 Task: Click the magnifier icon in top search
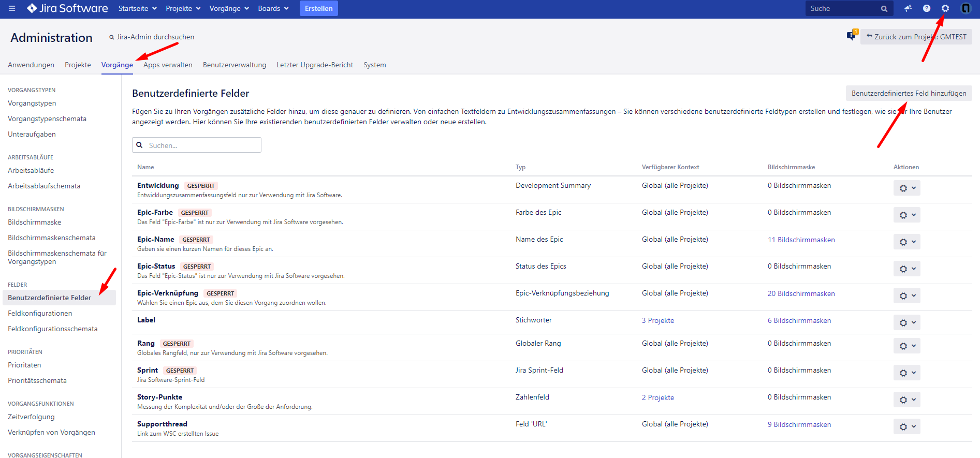[884, 9]
